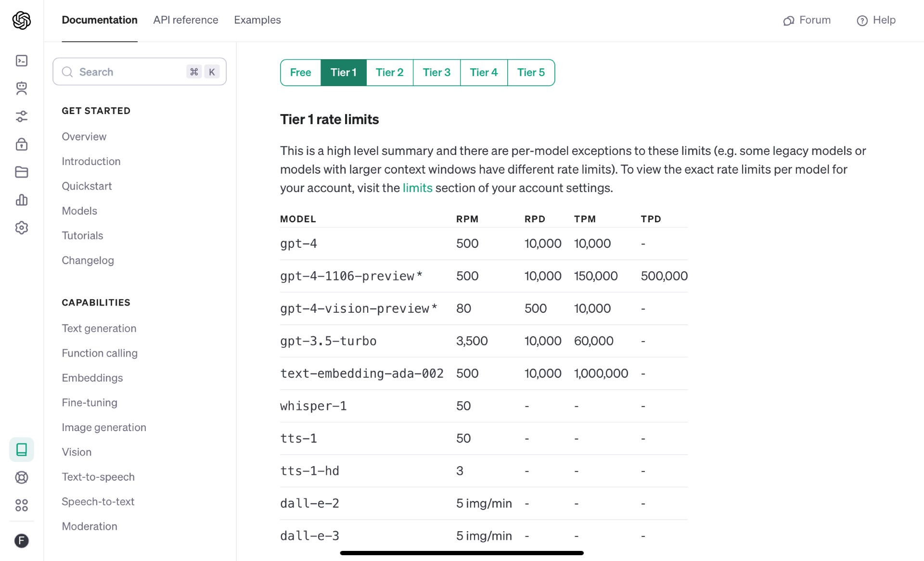Viewport: 924px width, 561px height.
Task: Open the Playground terminal icon in sidebar
Action: coord(22,61)
